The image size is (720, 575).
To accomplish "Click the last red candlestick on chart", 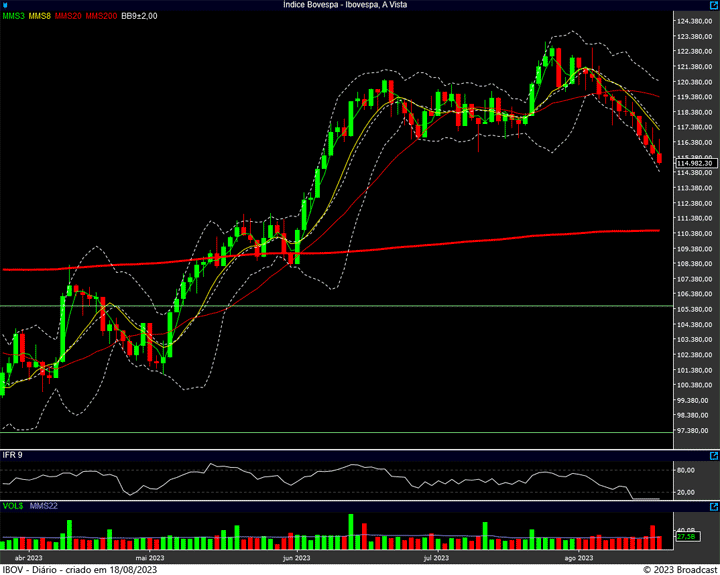I will [x=659, y=157].
